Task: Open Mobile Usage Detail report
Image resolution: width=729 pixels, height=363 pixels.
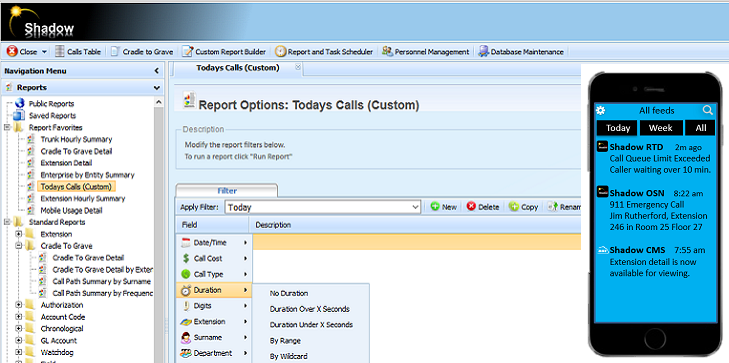Action: [71, 210]
